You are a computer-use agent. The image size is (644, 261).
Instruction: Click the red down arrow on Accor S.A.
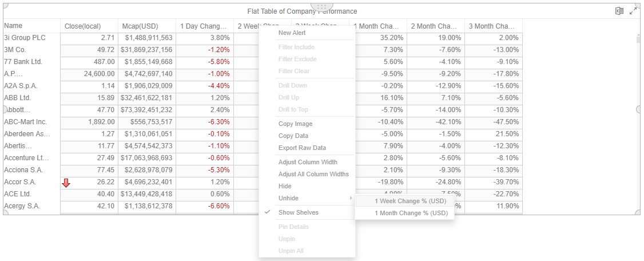click(66, 183)
